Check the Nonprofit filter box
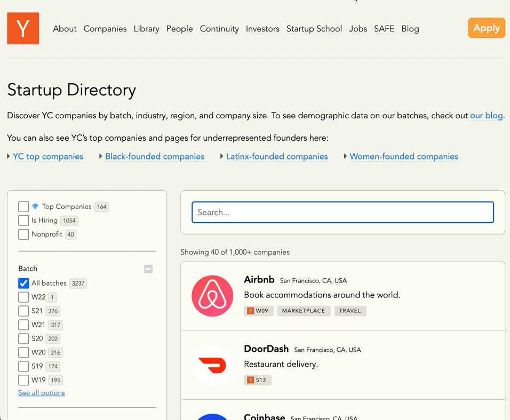Viewport: 510px width, 420px height. (23, 234)
